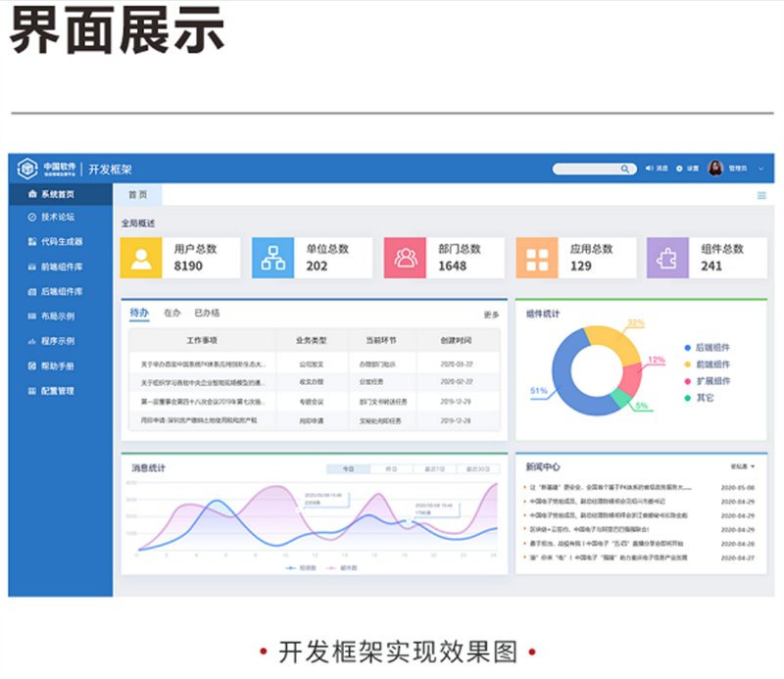Click the 用户总数 value 8190
Screen dimensions: 784x679
pos(188,266)
